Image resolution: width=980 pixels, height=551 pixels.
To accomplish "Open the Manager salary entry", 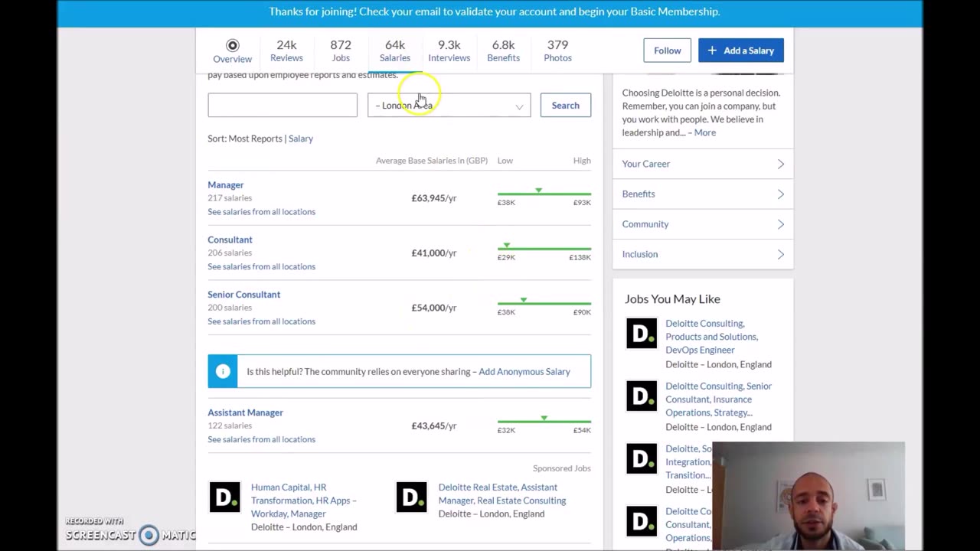I will click(226, 184).
